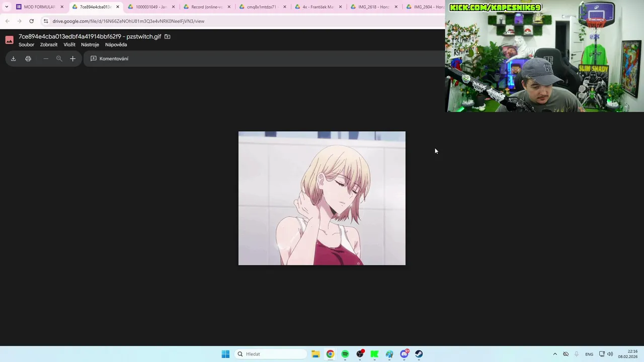Go forward with the browser forward arrow

pyautogui.click(x=19, y=21)
